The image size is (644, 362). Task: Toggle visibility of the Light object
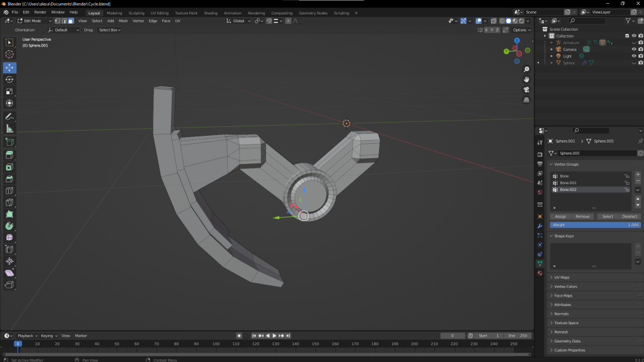click(633, 56)
